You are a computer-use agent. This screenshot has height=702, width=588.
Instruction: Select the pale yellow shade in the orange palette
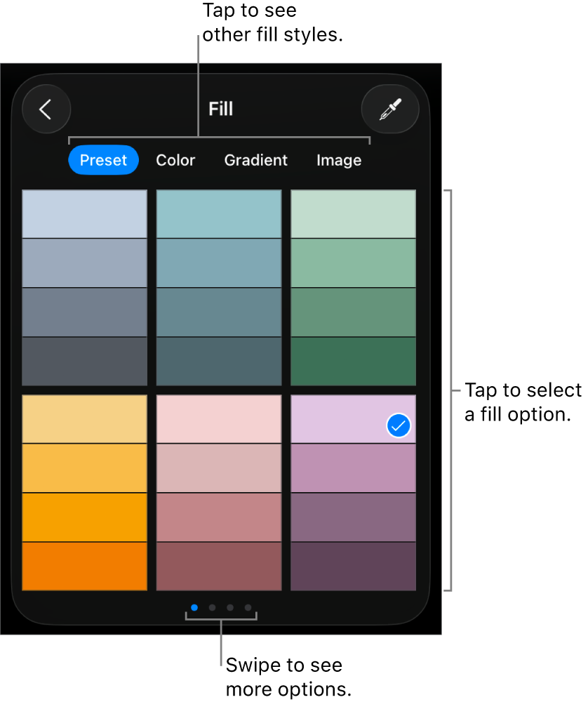tap(84, 419)
